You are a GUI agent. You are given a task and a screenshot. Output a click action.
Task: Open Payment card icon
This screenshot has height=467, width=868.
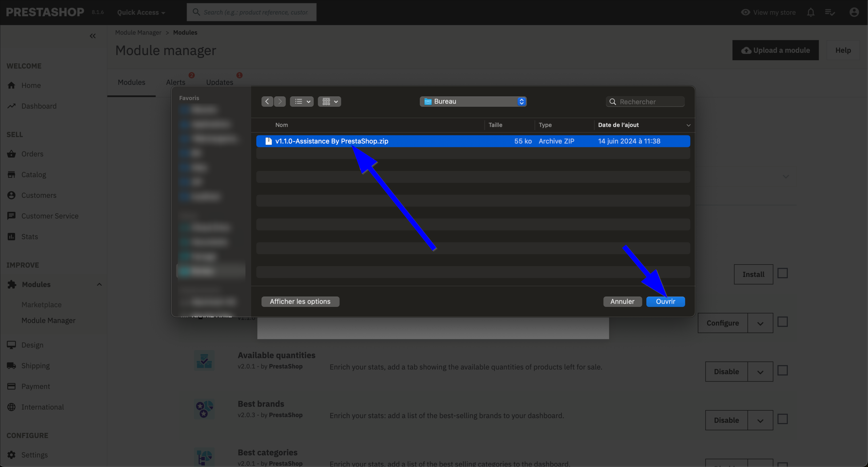tap(11, 386)
